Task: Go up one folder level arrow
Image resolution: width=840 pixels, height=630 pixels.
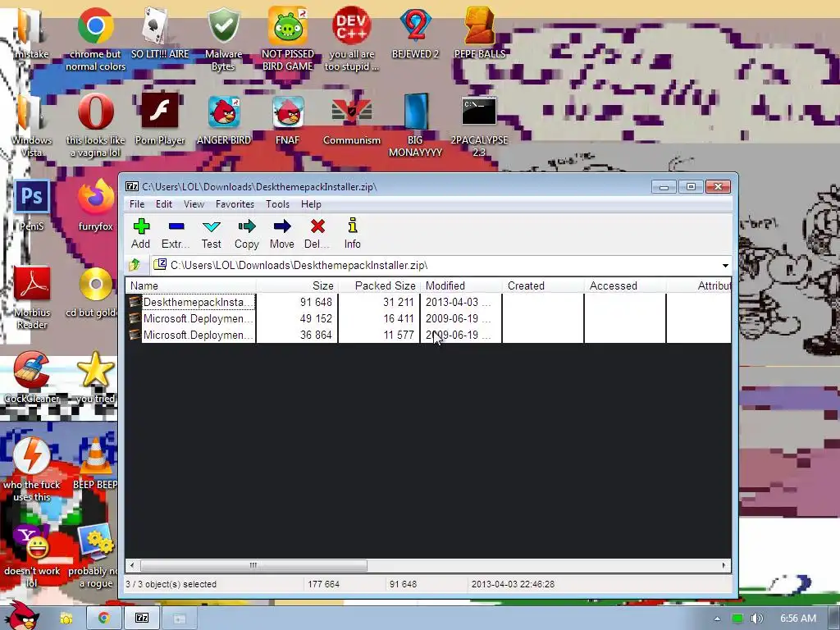Action: [135, 265]
